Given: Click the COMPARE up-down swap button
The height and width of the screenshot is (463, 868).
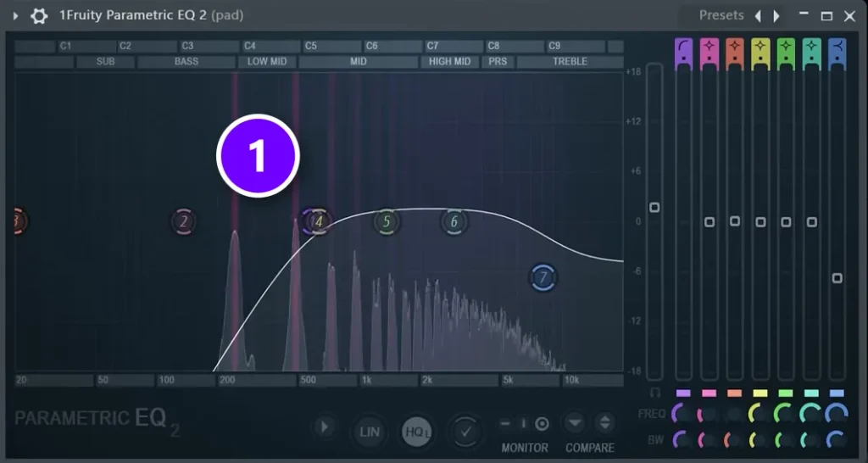Looking at the screenshot, I should coord(604,423).
